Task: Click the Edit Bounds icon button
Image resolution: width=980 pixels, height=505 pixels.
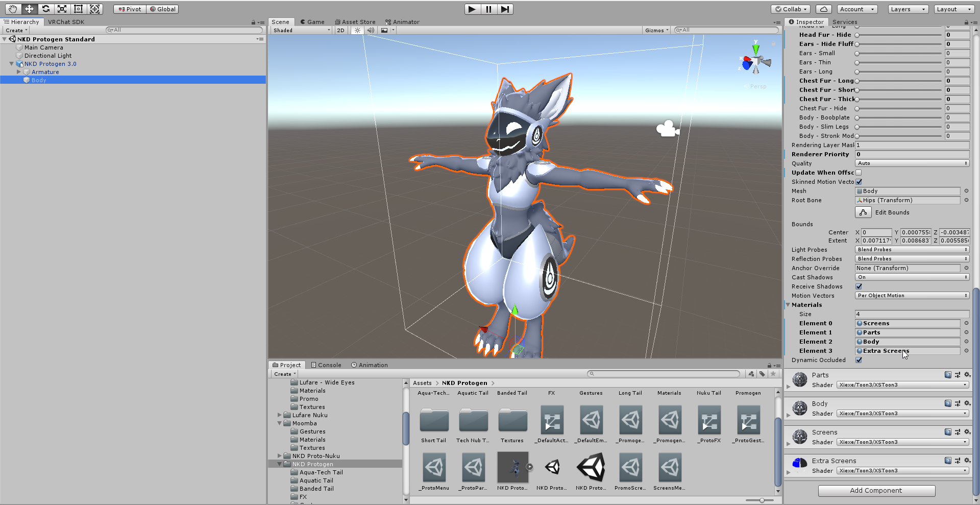Action: tap(863, 212)
